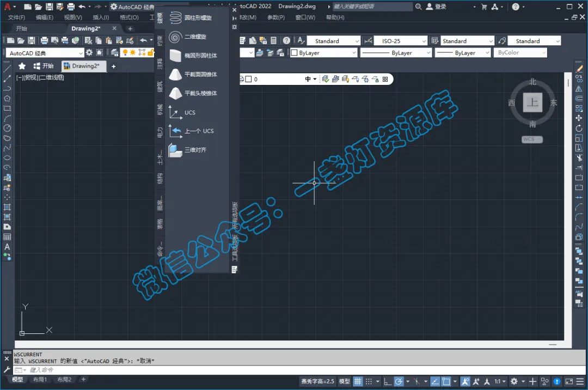588x390 pixels.
Task: Open the 视图(V) menu
Action: click(x=73, y=17)
